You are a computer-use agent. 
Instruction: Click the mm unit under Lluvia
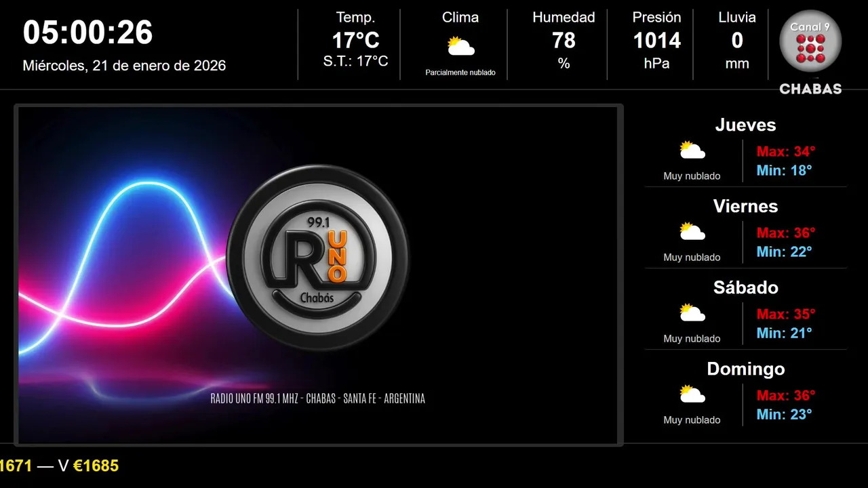737,64
